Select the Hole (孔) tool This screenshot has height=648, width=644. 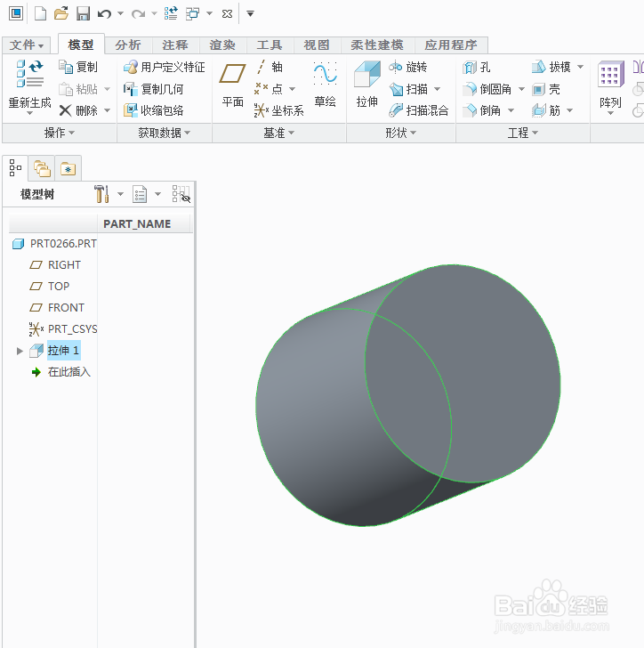(x=477, y=67)
